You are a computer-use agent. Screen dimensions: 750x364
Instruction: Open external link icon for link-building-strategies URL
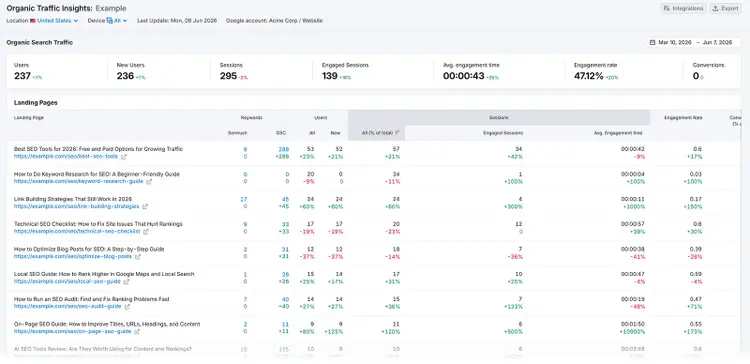pyautogui.click(x=145, y=207)
